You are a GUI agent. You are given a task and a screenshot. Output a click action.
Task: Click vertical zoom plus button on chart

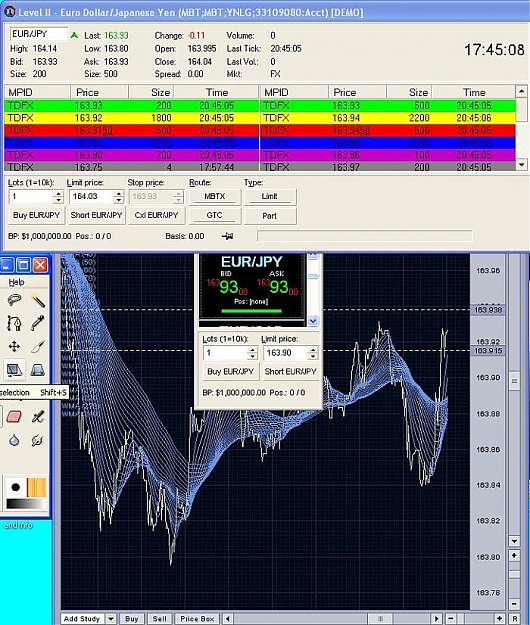514,555
